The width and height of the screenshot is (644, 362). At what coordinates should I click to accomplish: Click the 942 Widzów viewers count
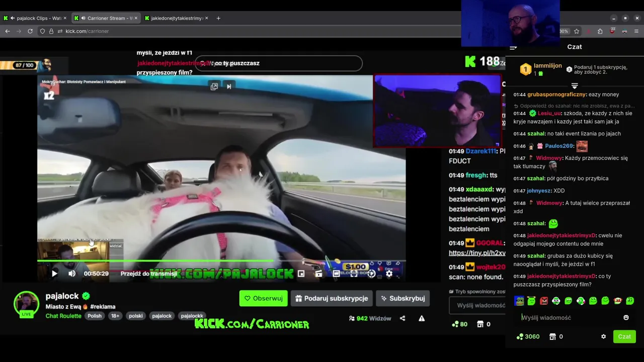pos(369,318)
